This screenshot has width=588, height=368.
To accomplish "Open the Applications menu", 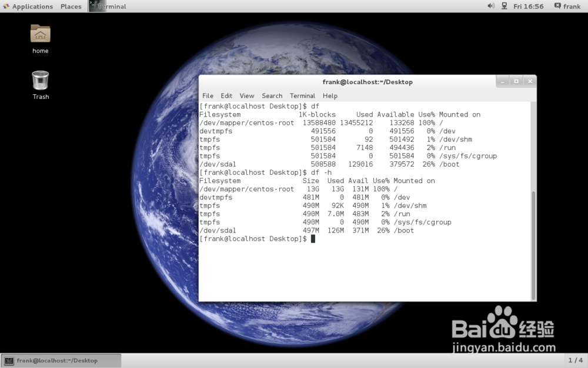I will click(28, 6).
